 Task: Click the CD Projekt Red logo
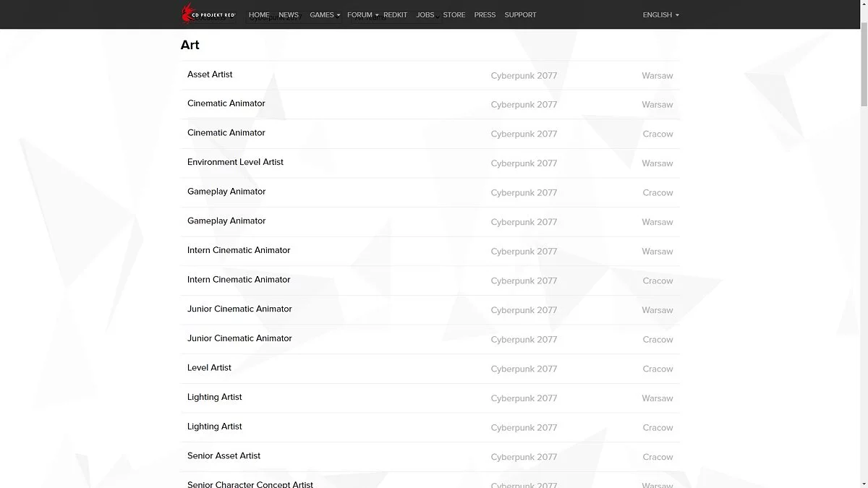tap(208, 14)
